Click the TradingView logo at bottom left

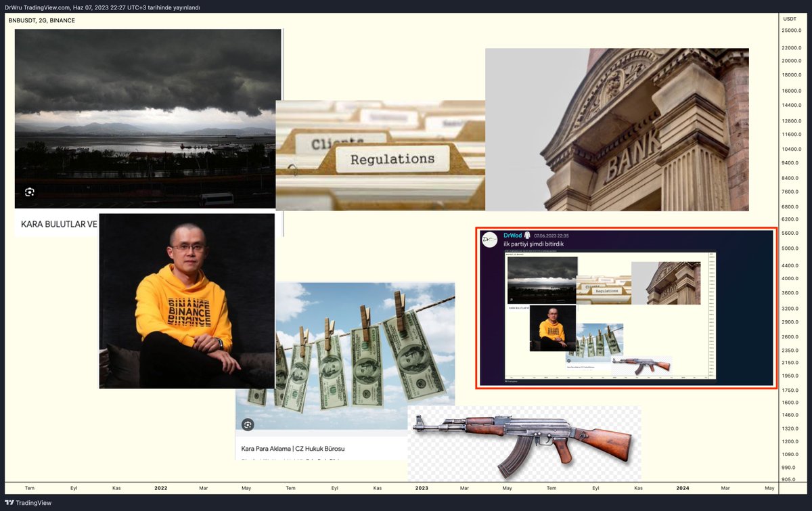tap(28, 503)
